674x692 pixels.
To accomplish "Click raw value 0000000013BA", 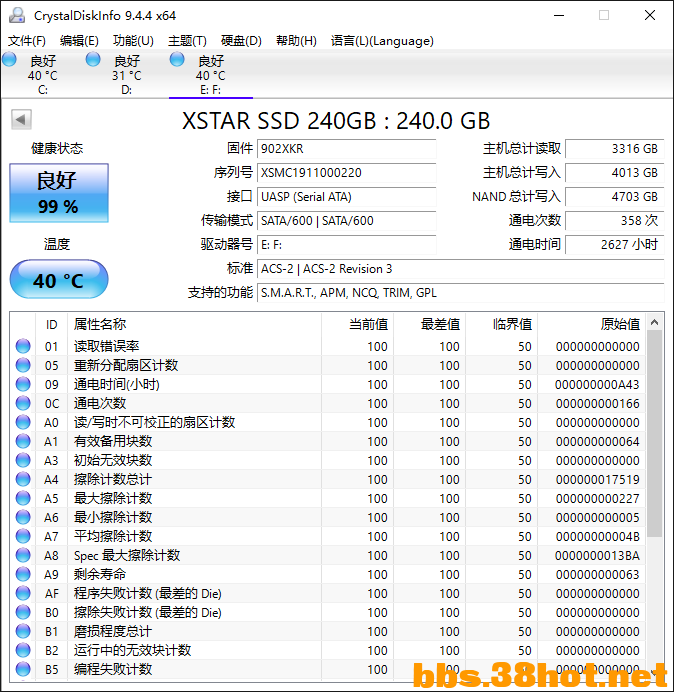I will tap(597, 556).
